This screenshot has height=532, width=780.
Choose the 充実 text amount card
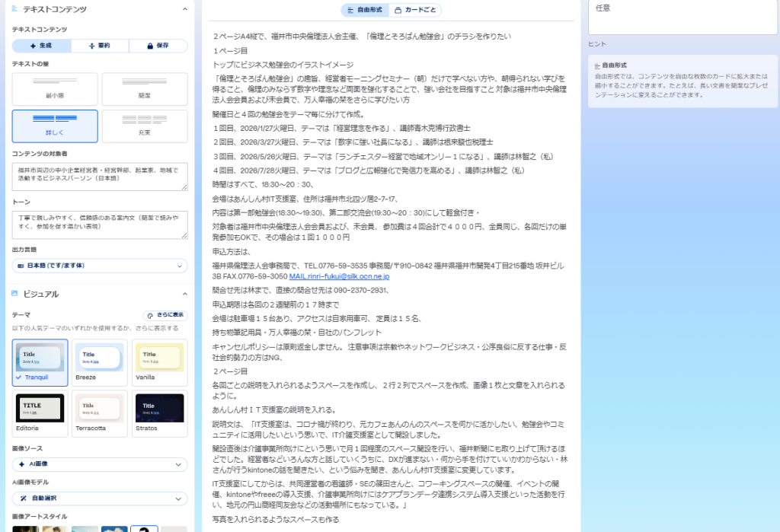coord(145,126)
